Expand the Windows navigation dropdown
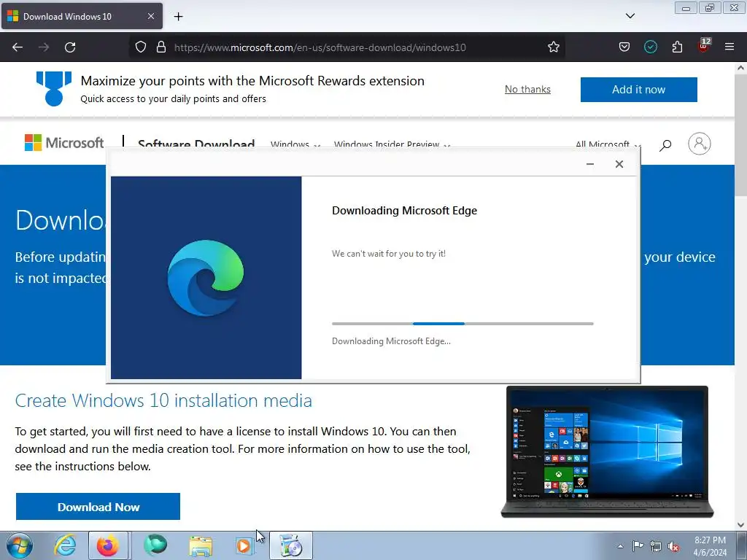Image resolution: width=747 pixels, height=560 pixels. click(x=295, y=144)
